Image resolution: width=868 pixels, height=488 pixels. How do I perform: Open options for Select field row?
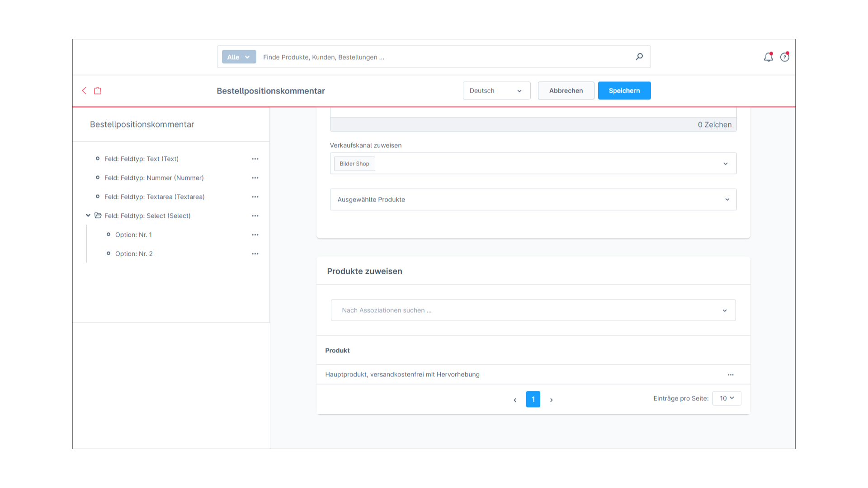point(255,216)
